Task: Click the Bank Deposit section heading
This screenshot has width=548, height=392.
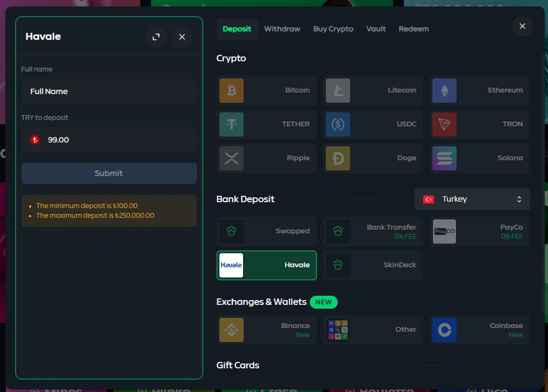Action: pyautogui.click(x=245, y=199)
